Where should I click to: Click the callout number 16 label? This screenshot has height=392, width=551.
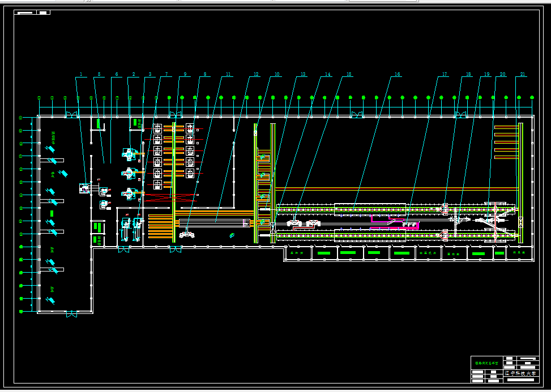(398, 75)
